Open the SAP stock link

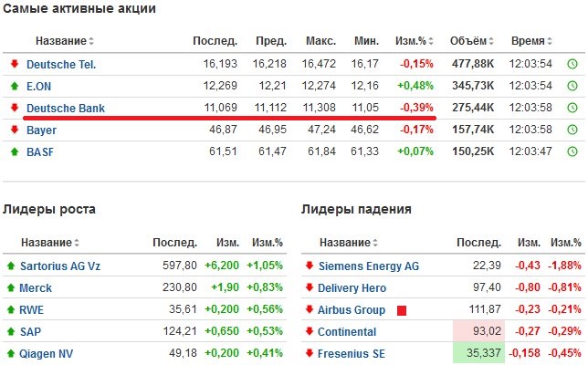[x=30, y=331]
